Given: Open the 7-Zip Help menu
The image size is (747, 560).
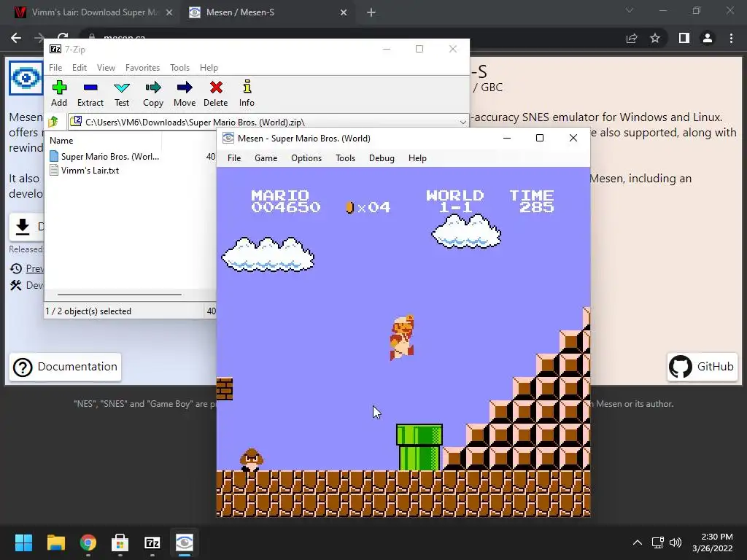Looking at the screenshot, I should (209, 68).
